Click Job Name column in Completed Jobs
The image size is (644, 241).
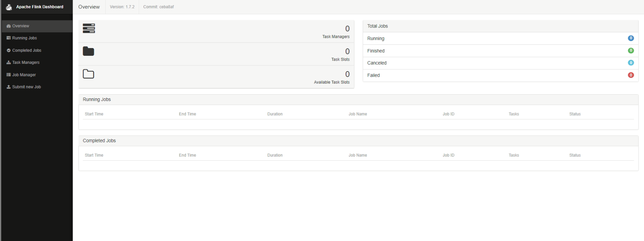point(358,155)
